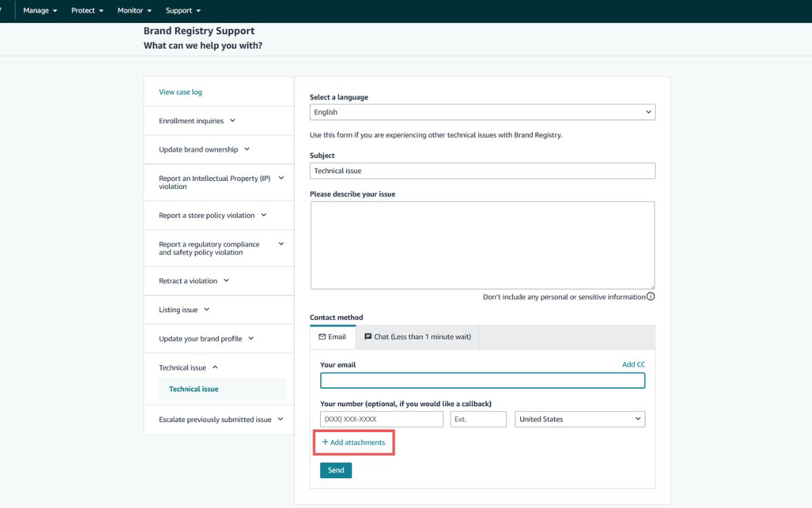The image size is (812, 508).
Task: Click the Please describe your issue textarea
Action: 482,245
